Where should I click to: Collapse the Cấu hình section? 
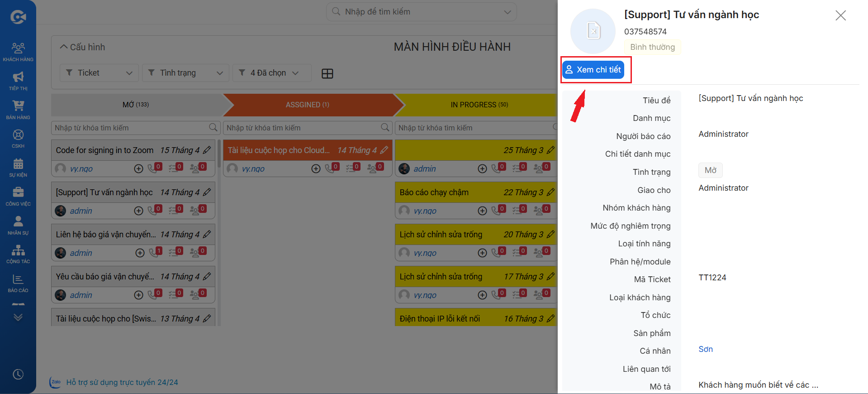coord(82,47)
